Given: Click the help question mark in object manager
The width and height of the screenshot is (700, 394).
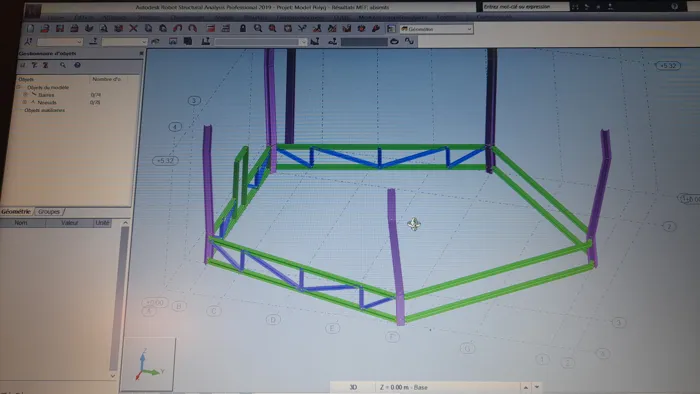Looking at the screenshot, I should [77, 65].
